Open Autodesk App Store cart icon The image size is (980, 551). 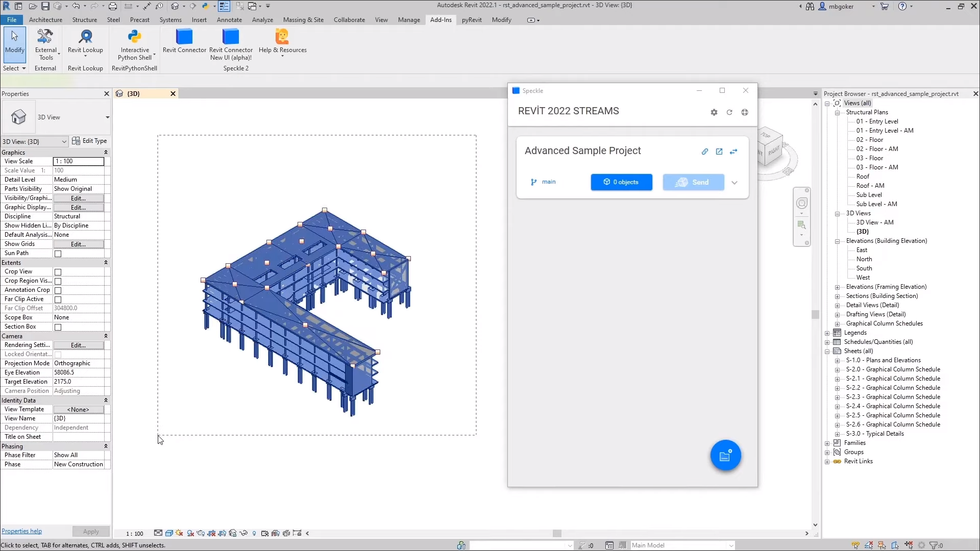pos(885,6)
